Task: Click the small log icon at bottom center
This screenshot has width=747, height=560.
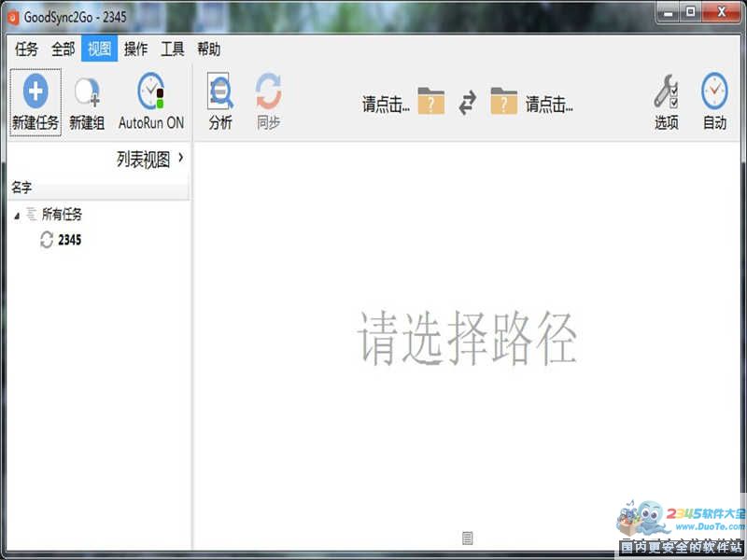Action: pos(468,539)
